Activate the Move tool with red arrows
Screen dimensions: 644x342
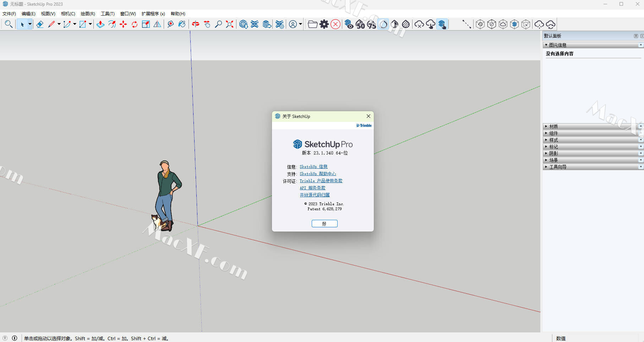tap(123, 24)
